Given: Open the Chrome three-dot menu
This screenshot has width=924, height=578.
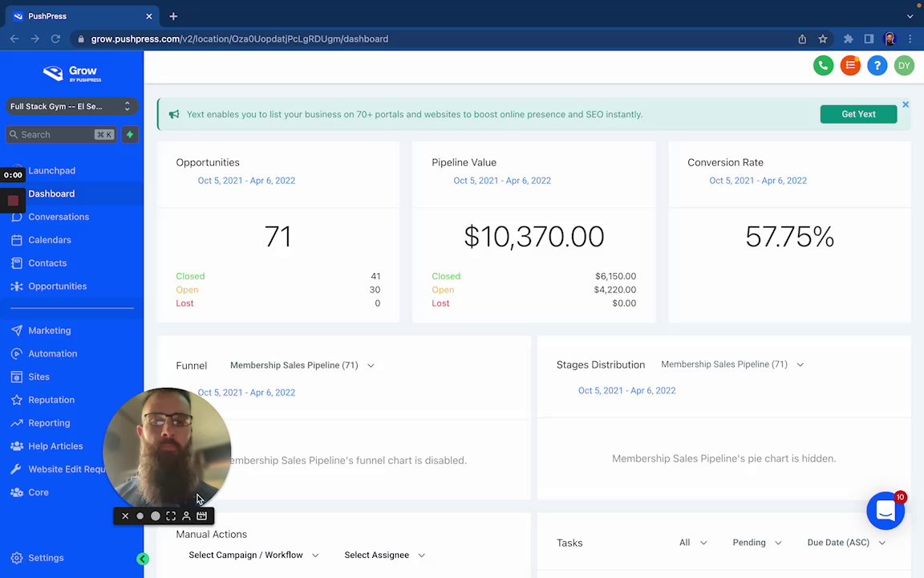Looking at the screenshot, I should point(910,39).
